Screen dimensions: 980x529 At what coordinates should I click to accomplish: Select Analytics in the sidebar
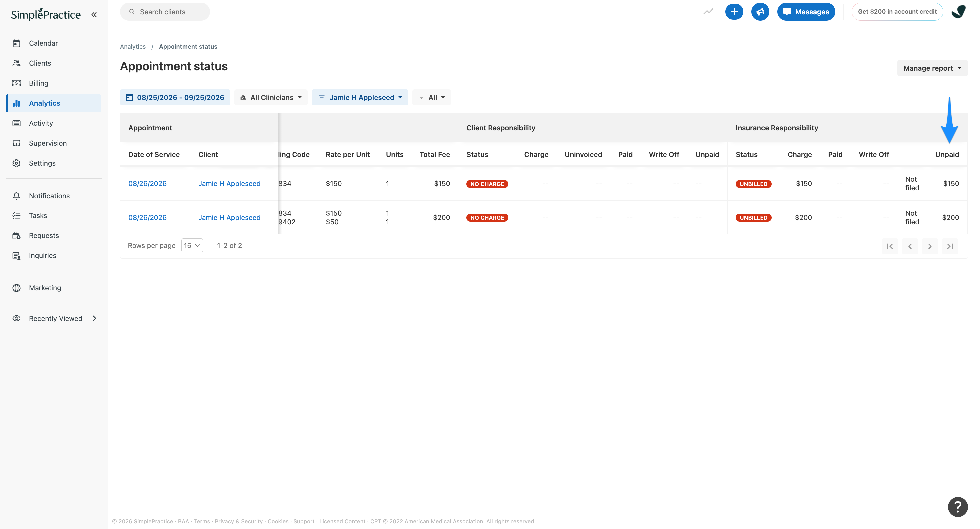click(54, 103)
